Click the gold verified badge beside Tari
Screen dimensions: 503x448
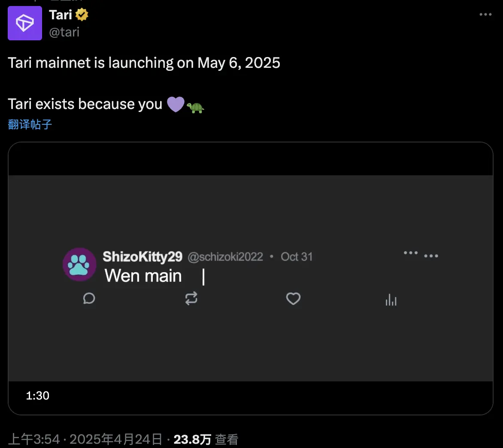point(82,15)
